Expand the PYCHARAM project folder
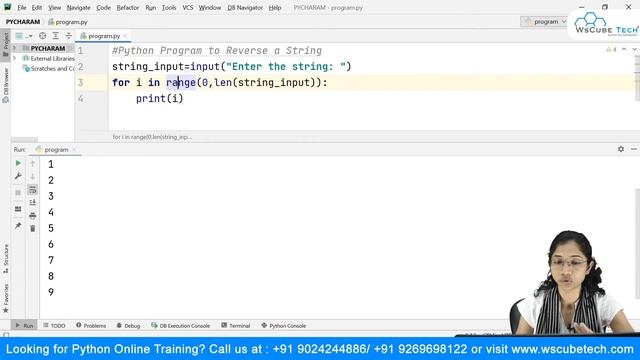The height and width of the screenshot is (360, 640). 15,48
